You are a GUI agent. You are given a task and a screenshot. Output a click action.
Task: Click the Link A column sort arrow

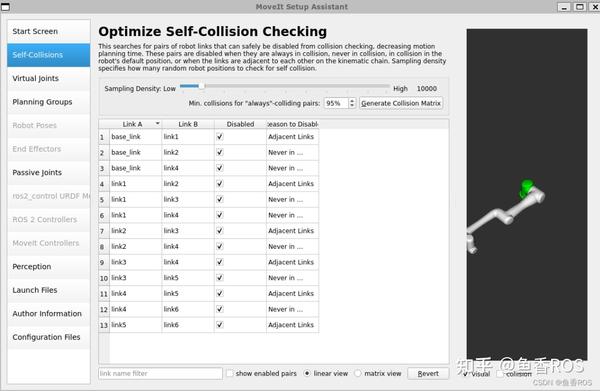pyautogui.click(x=157, y=124)
